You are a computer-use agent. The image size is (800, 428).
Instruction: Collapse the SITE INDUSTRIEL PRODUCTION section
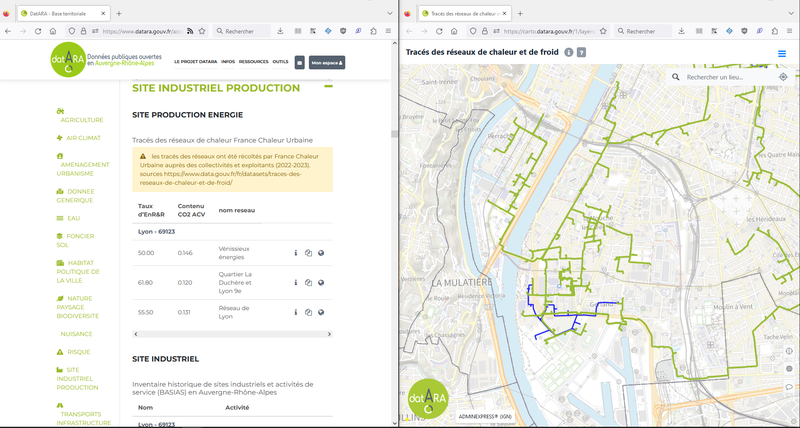[327, 87]
